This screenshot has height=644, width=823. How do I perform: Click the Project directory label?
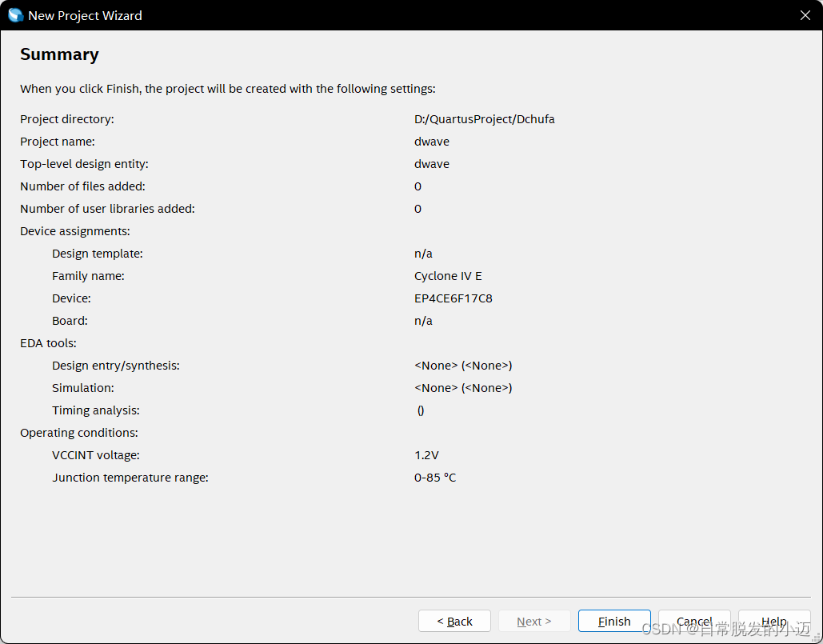coord(66,119)
